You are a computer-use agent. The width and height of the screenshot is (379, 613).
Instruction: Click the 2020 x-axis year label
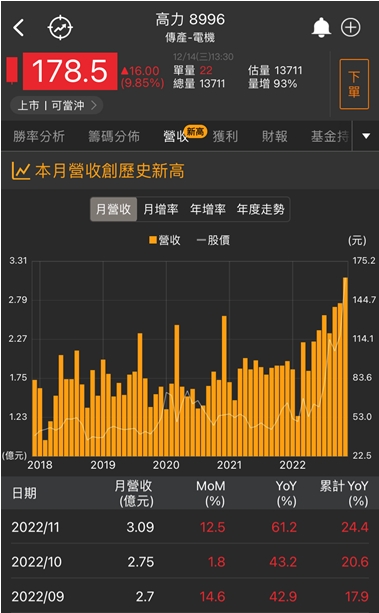pyautogui.click(x=166, y=465)
